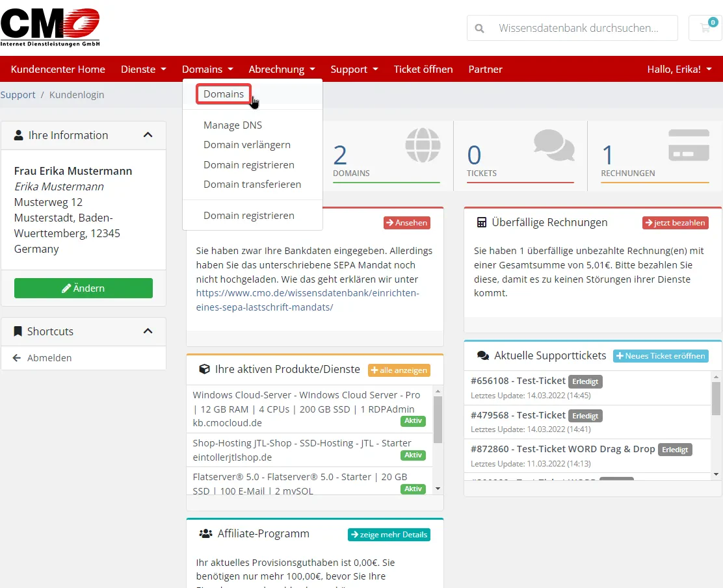Image resolution: width=723 pixels, height=588 pixels.
Task: Open the Partner menu item
Action: [485, 69]
